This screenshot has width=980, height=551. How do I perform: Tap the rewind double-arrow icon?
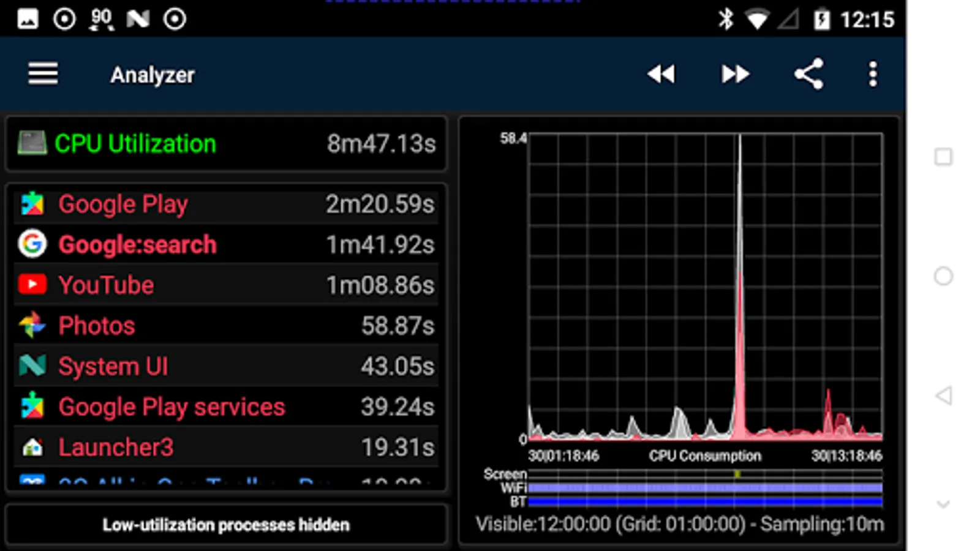tap(661, 74)
